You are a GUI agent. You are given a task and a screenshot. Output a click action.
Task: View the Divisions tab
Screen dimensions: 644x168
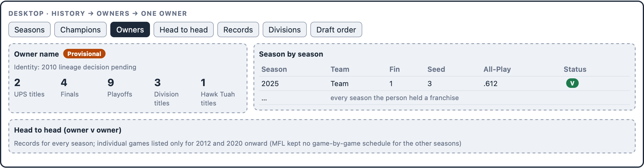[285, 29]
